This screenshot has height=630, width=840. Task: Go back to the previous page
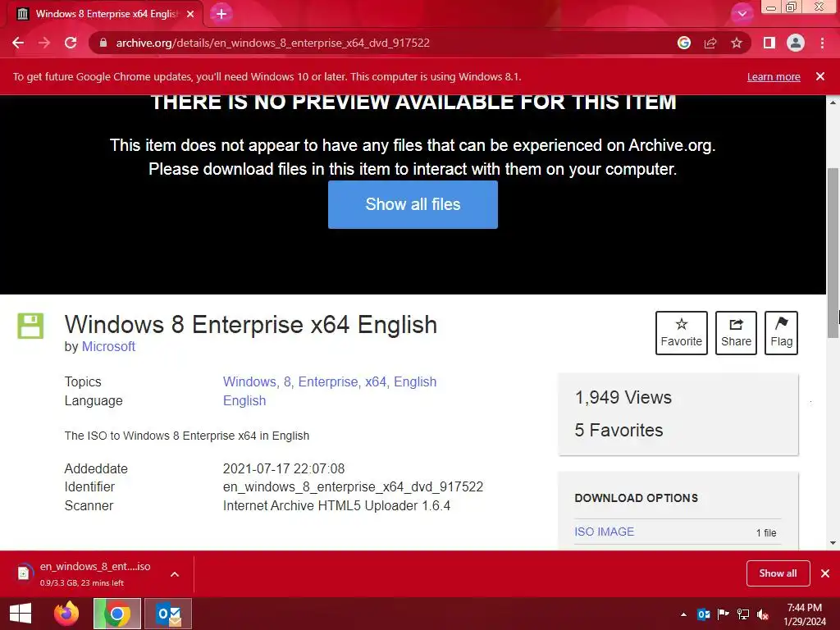click(18, 43)
